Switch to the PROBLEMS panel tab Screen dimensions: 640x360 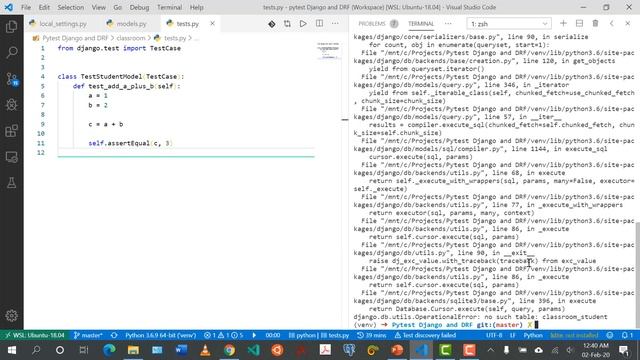(371, 24)
